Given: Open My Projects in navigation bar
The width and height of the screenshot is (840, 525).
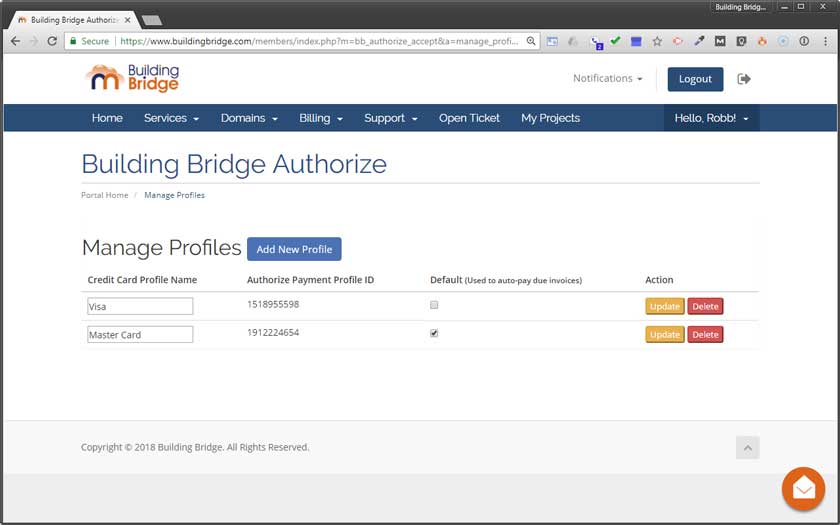Looking at the screenshot, I should 551,118.
